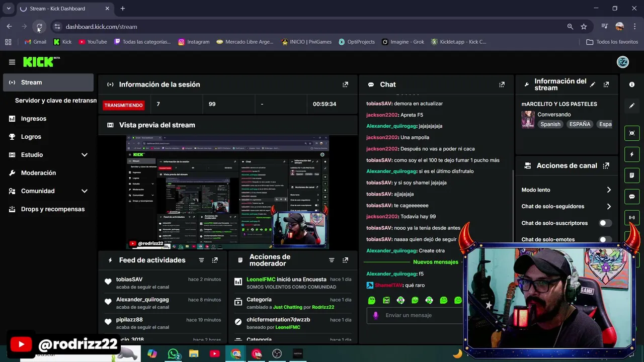Image resolution: width=644 pixels, height=362 pixels.
Task: Open a new browser tab
Action: tap(123, 9)
